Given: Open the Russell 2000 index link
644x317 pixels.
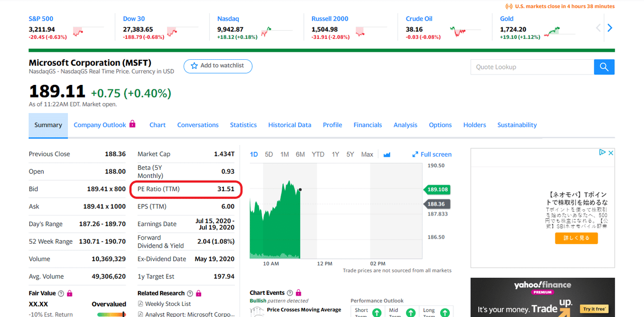Looking at the screenshot, I should click(330, 19).
